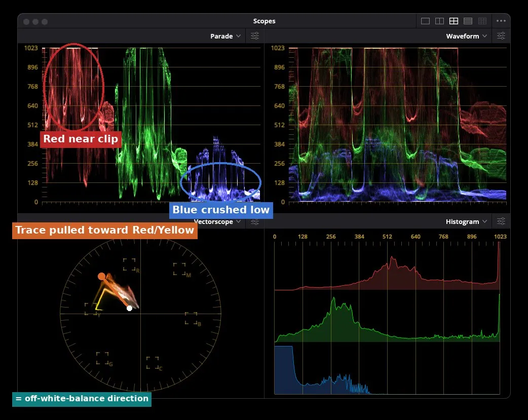Click the green channel histogram graph

387,318
